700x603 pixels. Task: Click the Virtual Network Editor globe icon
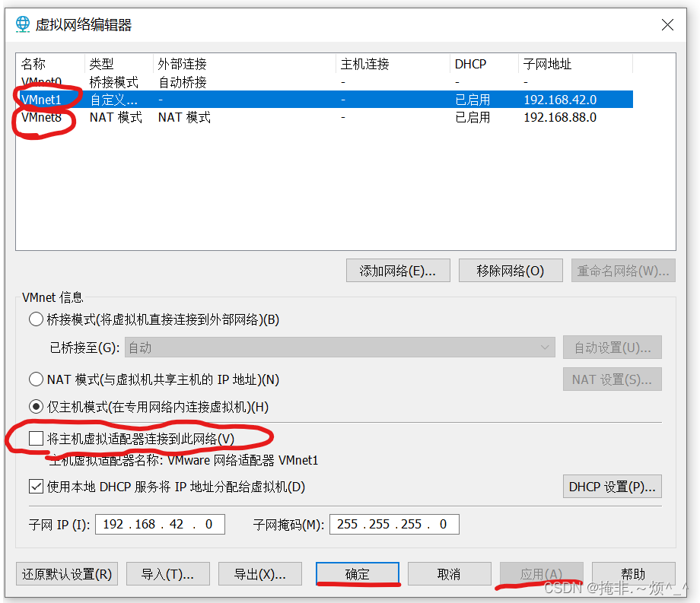pos(22,24)
